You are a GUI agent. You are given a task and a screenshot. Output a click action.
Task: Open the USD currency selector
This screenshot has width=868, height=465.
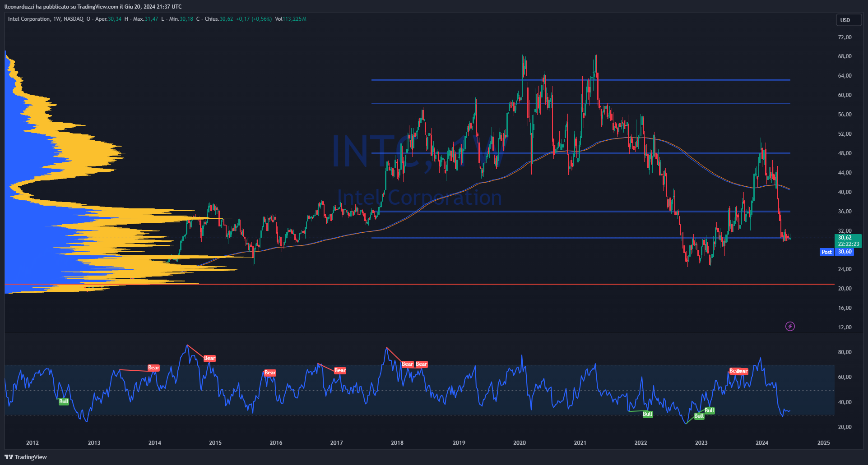tap(849, 20)
